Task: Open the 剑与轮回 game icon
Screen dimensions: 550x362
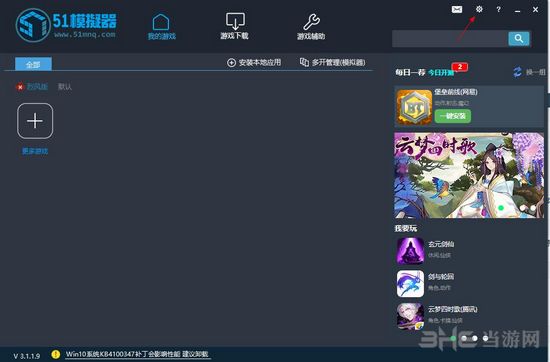Action: (x=410, y=284)
